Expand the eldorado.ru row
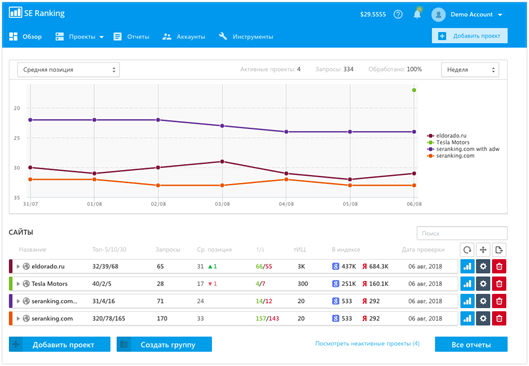529x366 pixels. click(18, 266)
